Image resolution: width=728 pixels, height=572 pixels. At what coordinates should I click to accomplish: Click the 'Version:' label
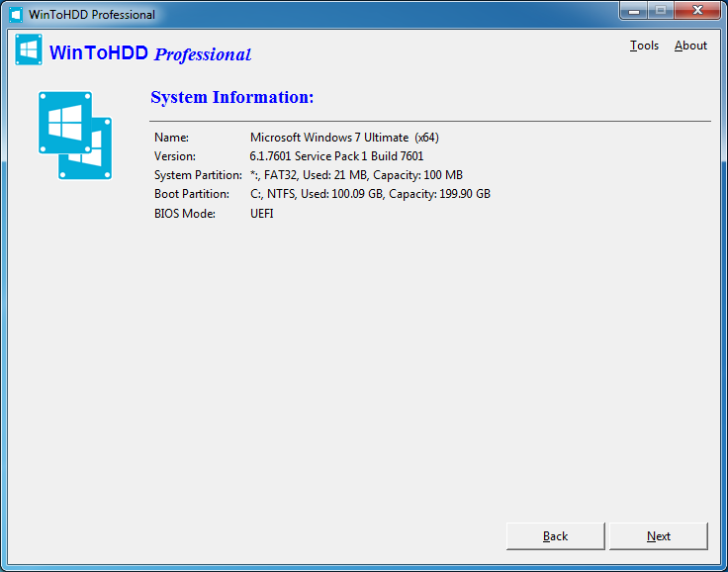174,156
